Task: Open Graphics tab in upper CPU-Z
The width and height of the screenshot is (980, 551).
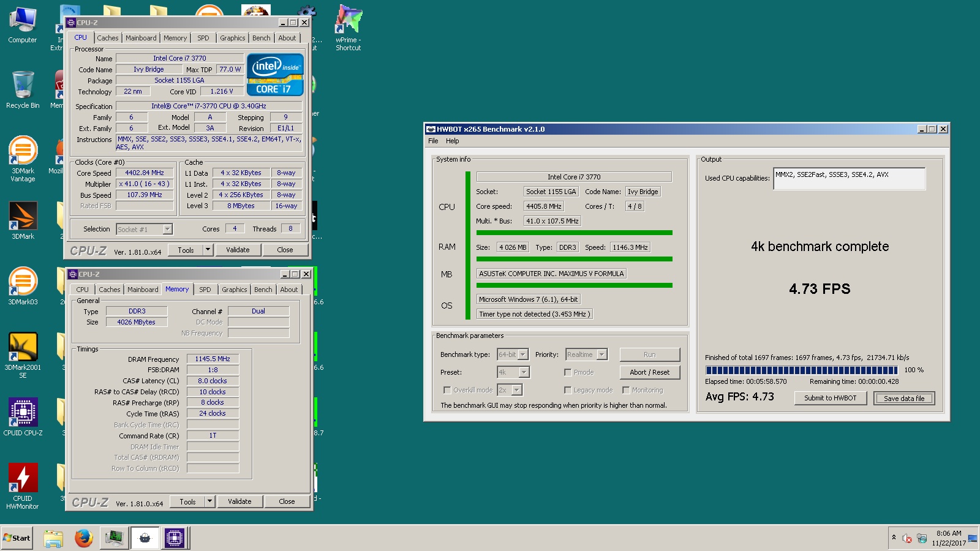Action: click(233, 38)
